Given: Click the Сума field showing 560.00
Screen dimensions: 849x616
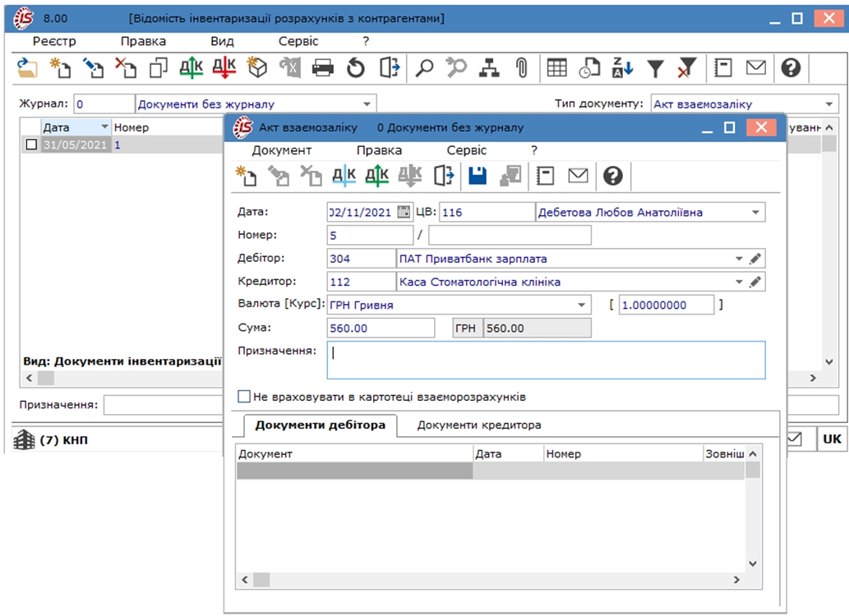Looking at the screenshot, I should coord(381,328).
